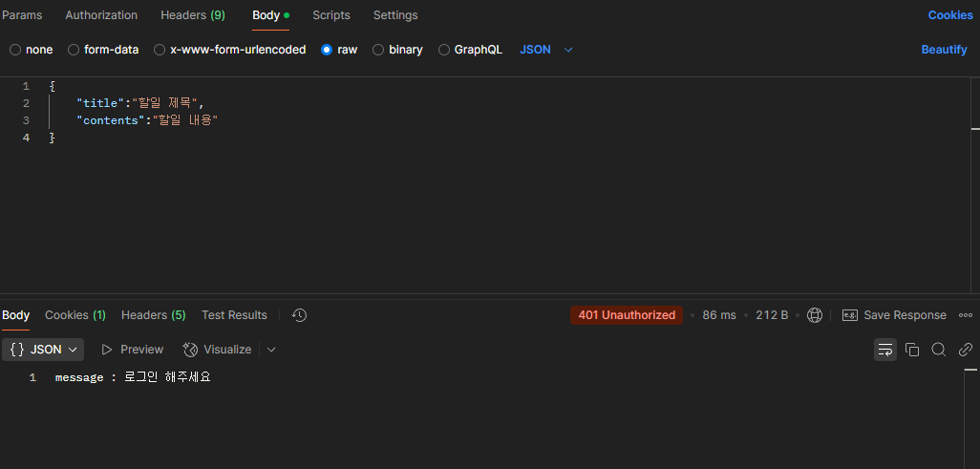This screenshot has height=469, width=980.
Task: Select x-www-form-urlencoded body type
Action: [x=230, y=50]
